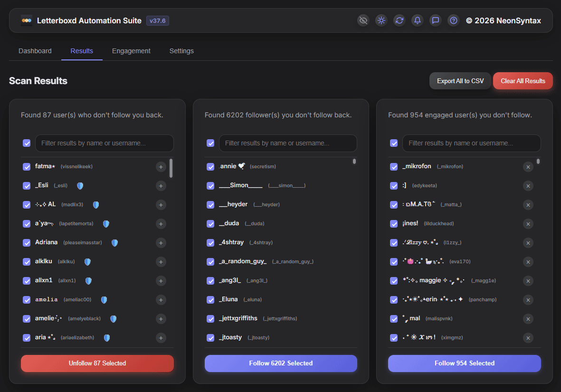This screenshot has width=561, height=392.
Task: Toggle select-all checkbox in followers panel
Action: tap(210, 143)
